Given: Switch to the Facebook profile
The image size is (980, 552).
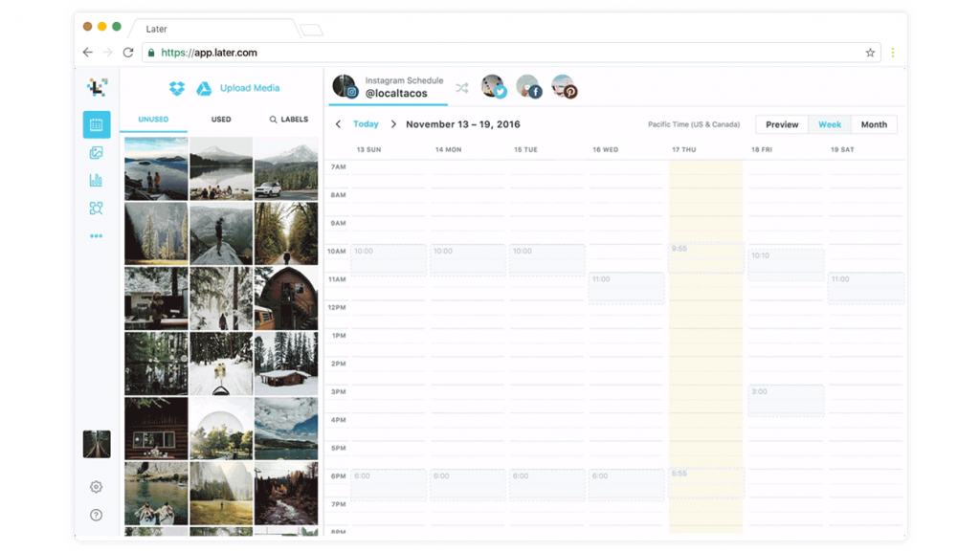Looking at the screenshot, I should (528, 87).
